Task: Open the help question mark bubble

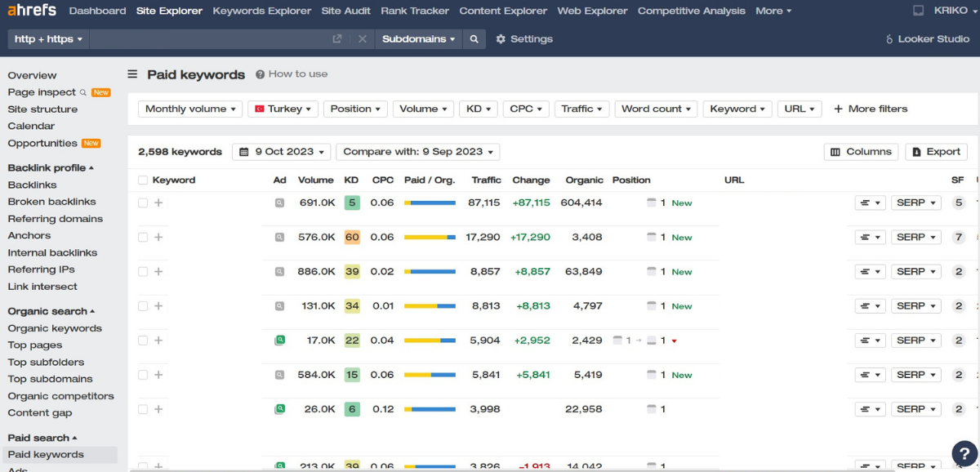Action: (964, 454)
